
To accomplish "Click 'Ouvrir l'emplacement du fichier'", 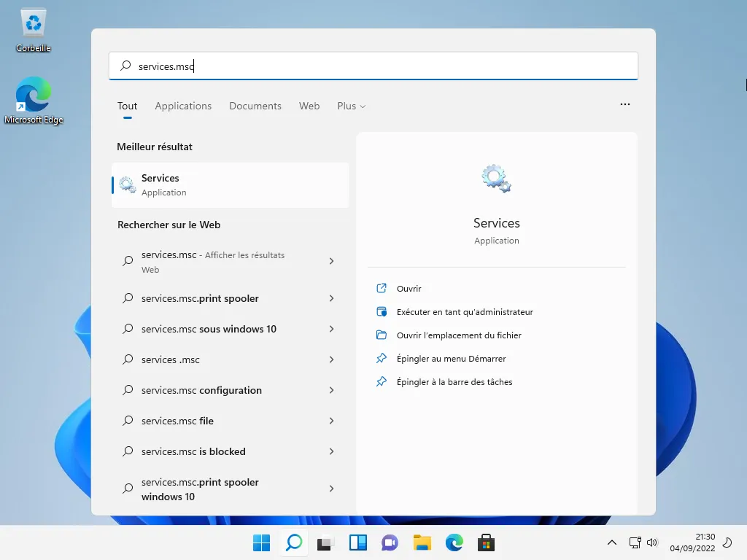I will [x=459, y=335].
